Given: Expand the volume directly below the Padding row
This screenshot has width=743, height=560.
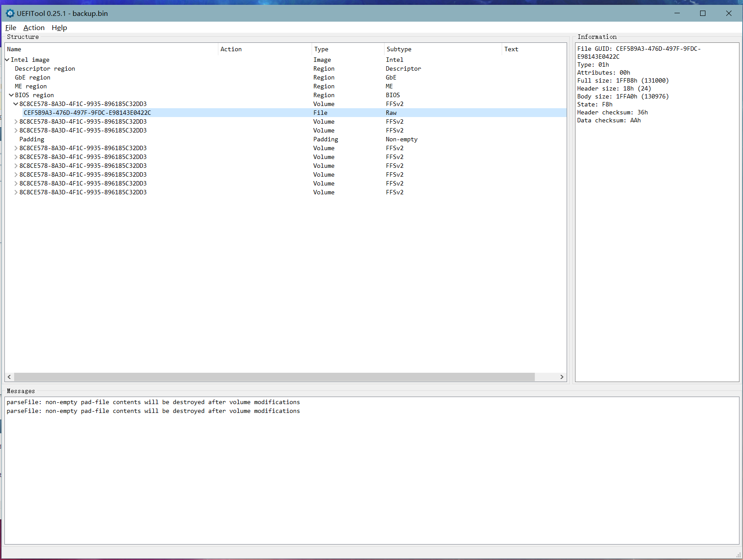Looking at the screenshot, I should pos(16,148).
